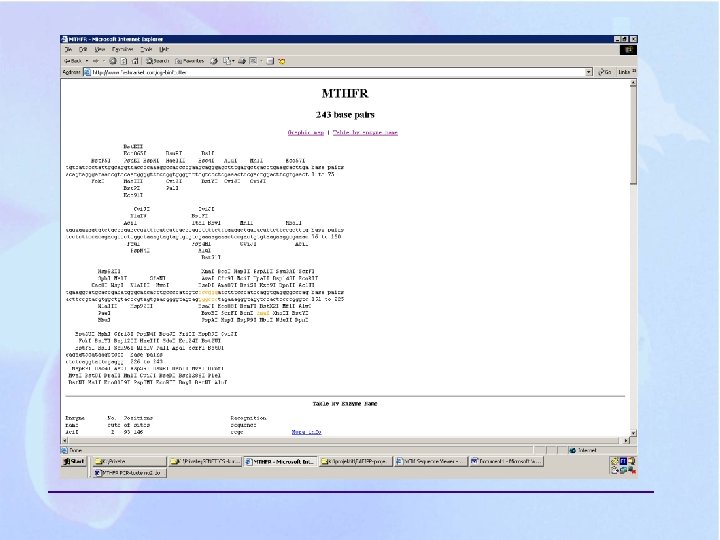The width and height of the screenshot is (720, 540).
Task: Click the Discuss icon in toolbar
Action: coord(270,61)
